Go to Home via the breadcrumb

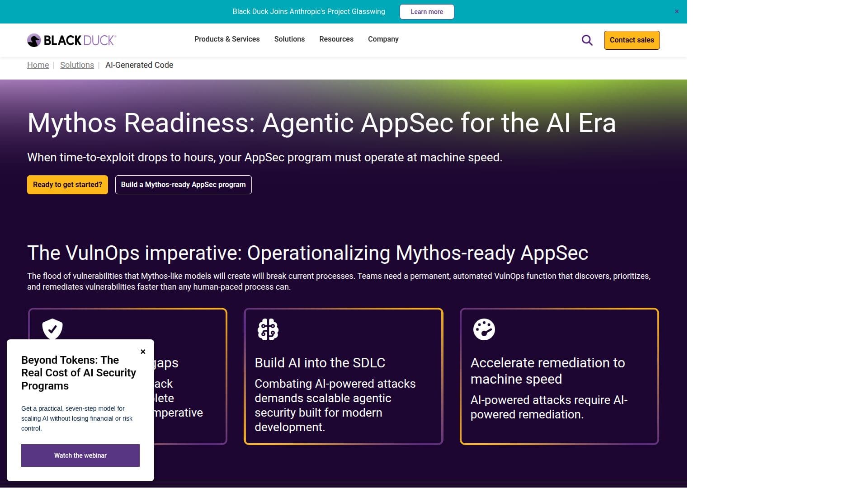pyautogui.click(x=38, y=65)
